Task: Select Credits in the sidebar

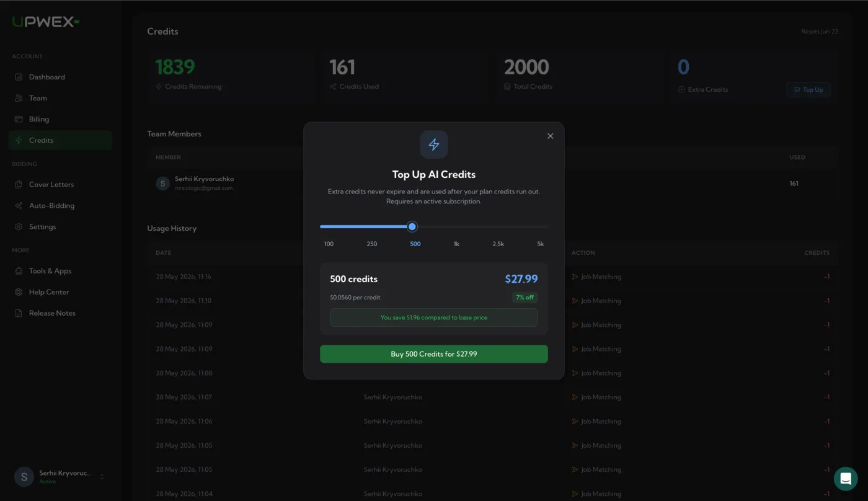Action: point(60,140)
